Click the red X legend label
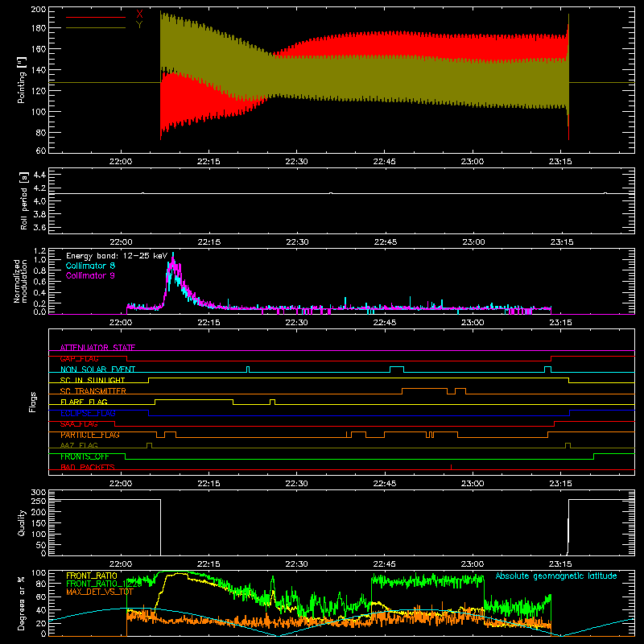The height and width of the screenshot is (644, 644). [139, 14]
